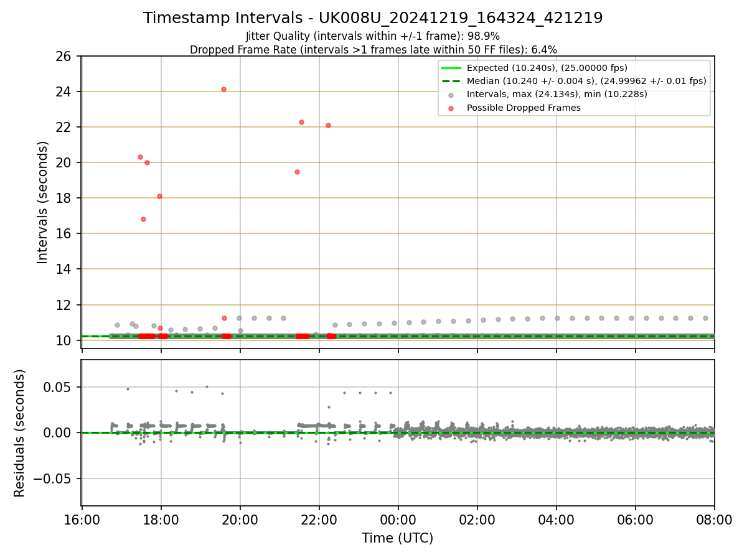Click the x-axis tick label "18:00"
The width and height of the screenshot is (747, 560).
(x=161, y=520)
